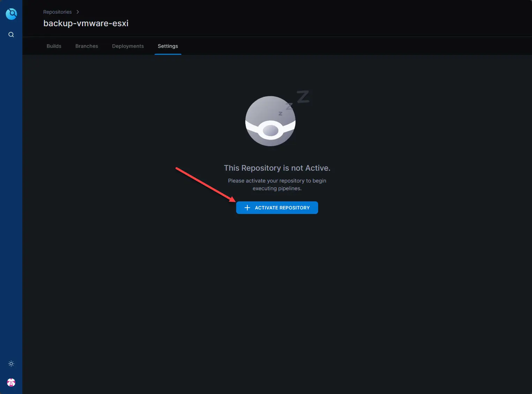532x394 pixels.
Task: Click the Drone logo in the sidebar
Action: [x=11, y=14]
